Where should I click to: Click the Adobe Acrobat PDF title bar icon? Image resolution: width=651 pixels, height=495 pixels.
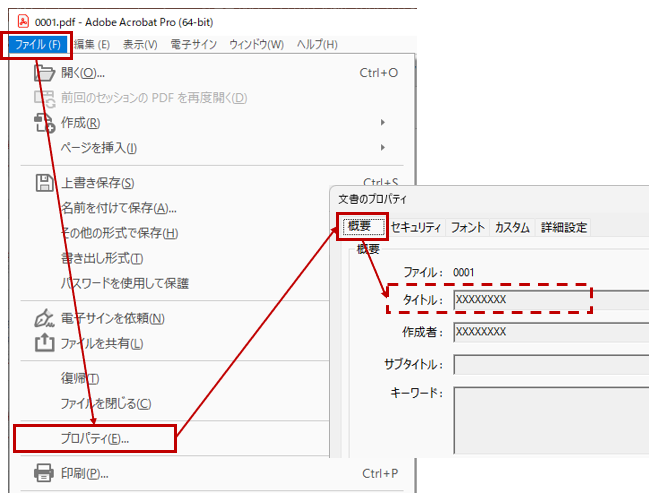24,21
